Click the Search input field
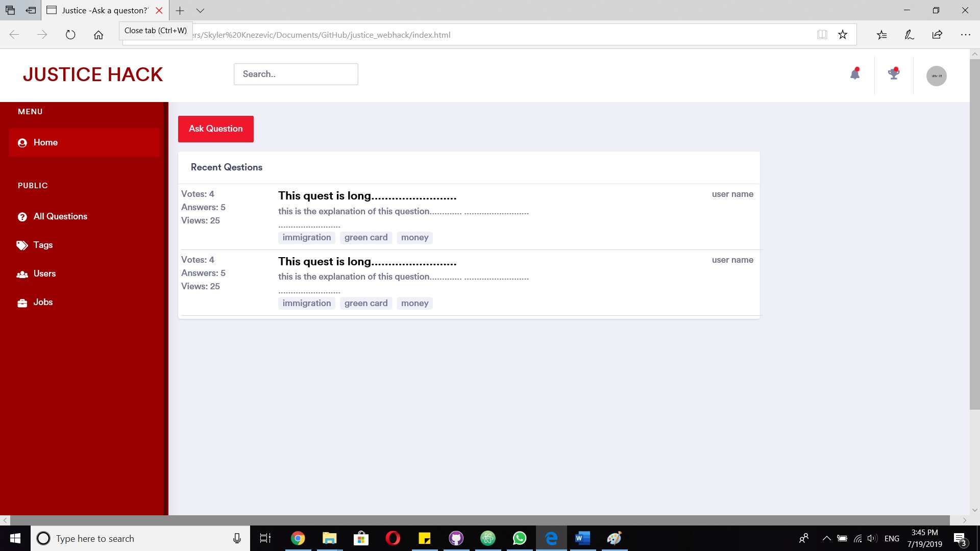Viewport: 980px width, 551px height. click(x=296, y=74)
